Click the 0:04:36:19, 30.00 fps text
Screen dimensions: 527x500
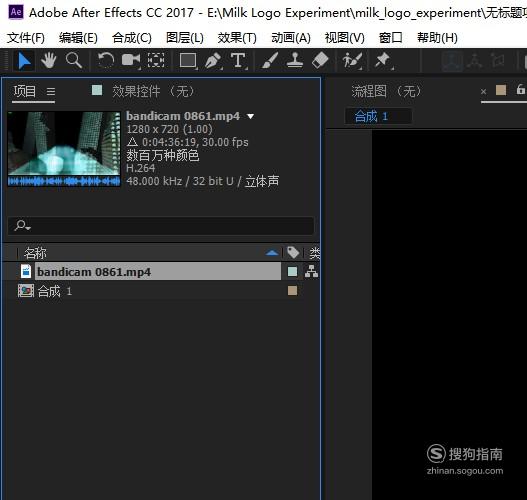tap(195, 142)
